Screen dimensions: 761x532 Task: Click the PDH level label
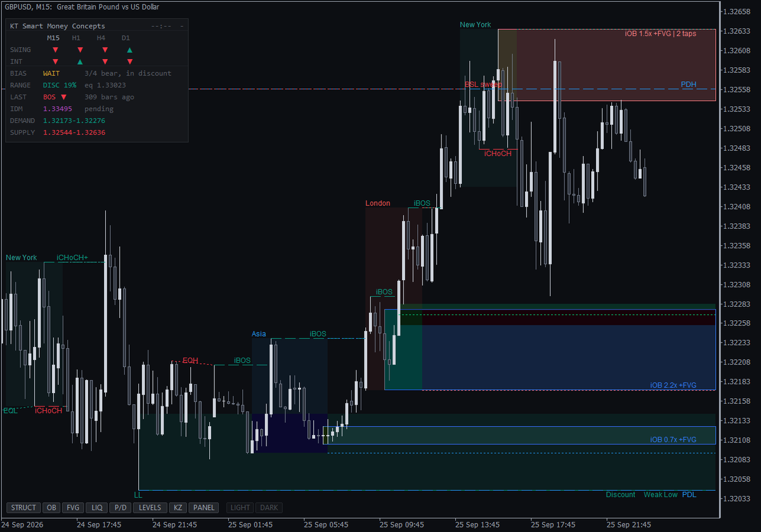pos(689,84)
